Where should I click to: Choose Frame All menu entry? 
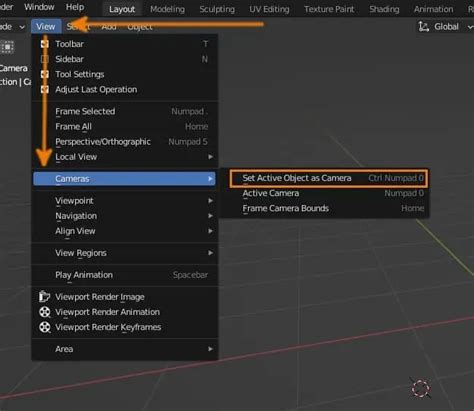125,127
